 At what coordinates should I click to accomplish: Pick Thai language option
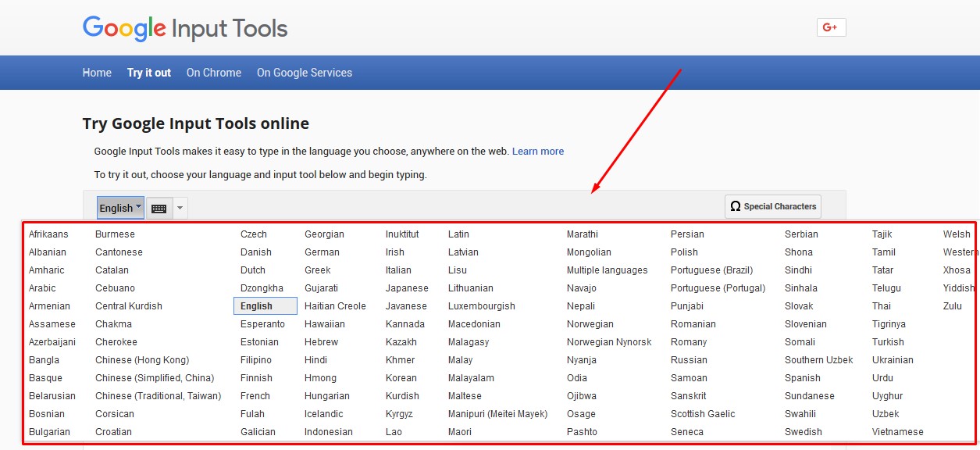coord(882,306)
